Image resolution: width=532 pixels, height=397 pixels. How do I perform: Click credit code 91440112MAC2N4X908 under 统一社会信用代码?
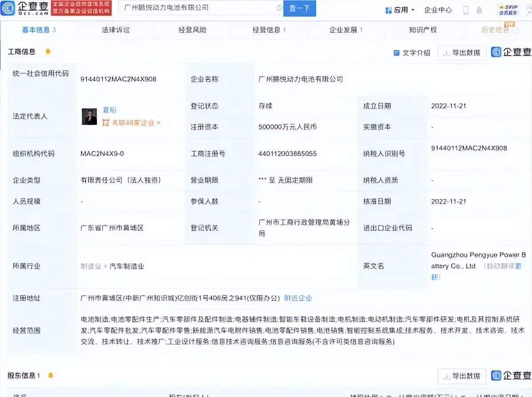pyautogui.click(x=119, y=79)
